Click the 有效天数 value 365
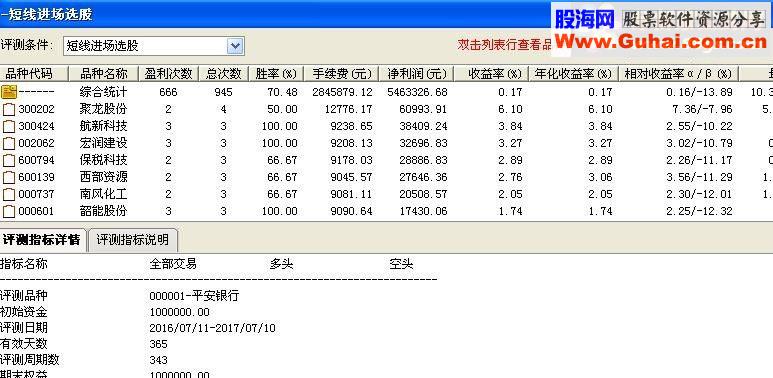The height and width of the screenshot is (378, 773). tap(159, 344)
